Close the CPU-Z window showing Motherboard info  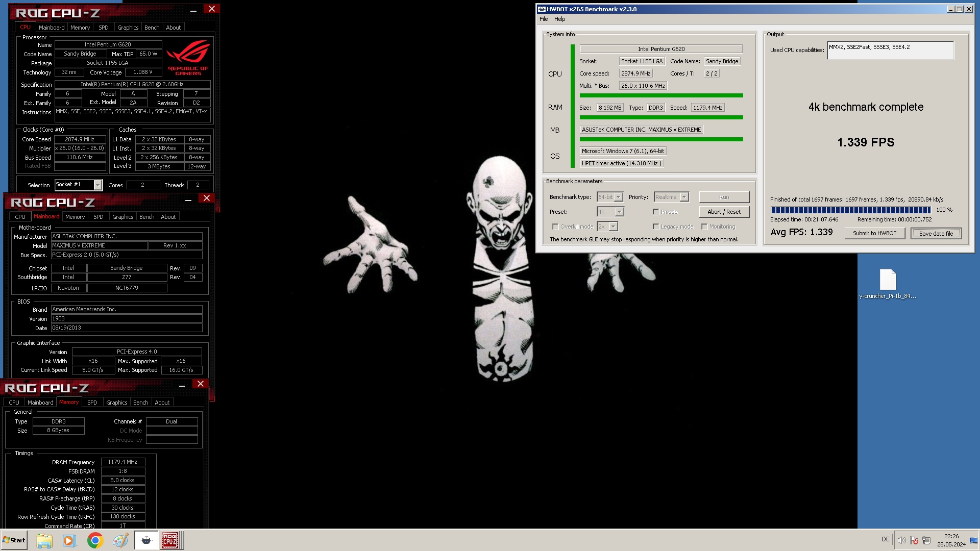(207, 198)
